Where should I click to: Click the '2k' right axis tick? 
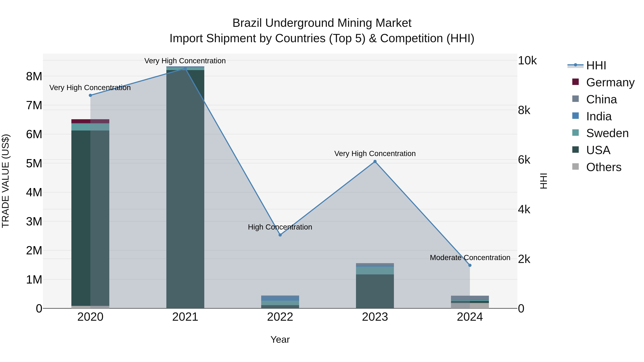coord(524,259)
